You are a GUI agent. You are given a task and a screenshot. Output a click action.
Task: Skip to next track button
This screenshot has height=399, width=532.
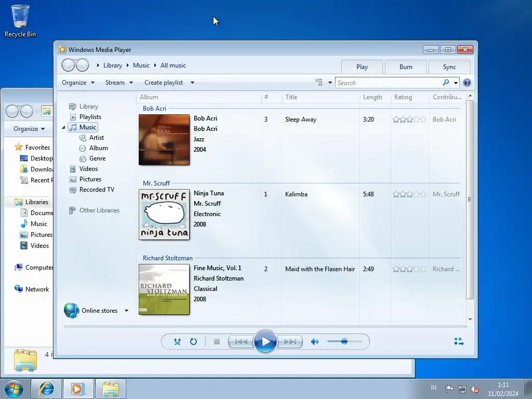(289, 342)
